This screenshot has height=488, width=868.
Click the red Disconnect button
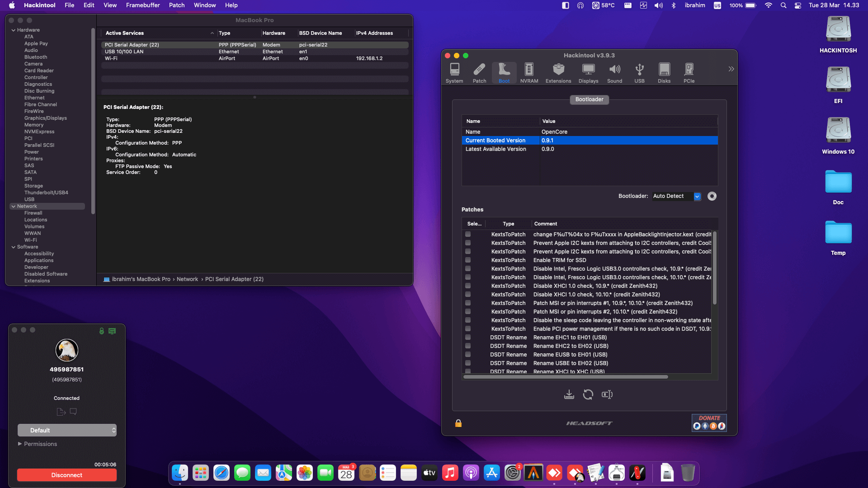(x=67, y=475)
